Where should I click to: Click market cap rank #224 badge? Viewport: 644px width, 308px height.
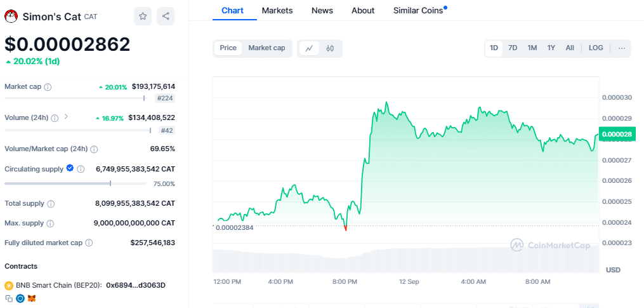(x=166, y=98)
